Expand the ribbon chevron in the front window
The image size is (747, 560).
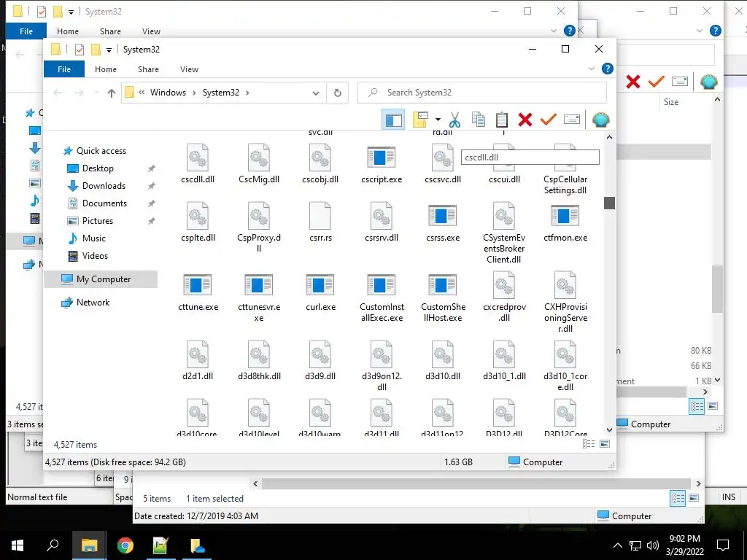click(592, 69)
